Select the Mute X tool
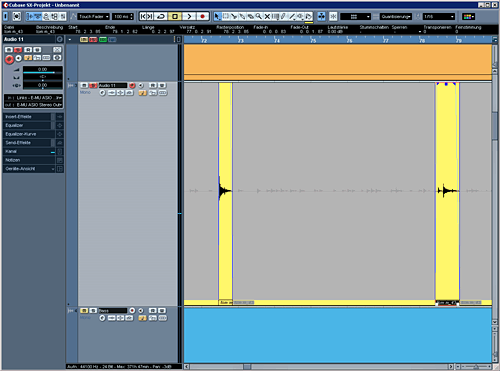This screenshot has height=371, width=500. 267,16
